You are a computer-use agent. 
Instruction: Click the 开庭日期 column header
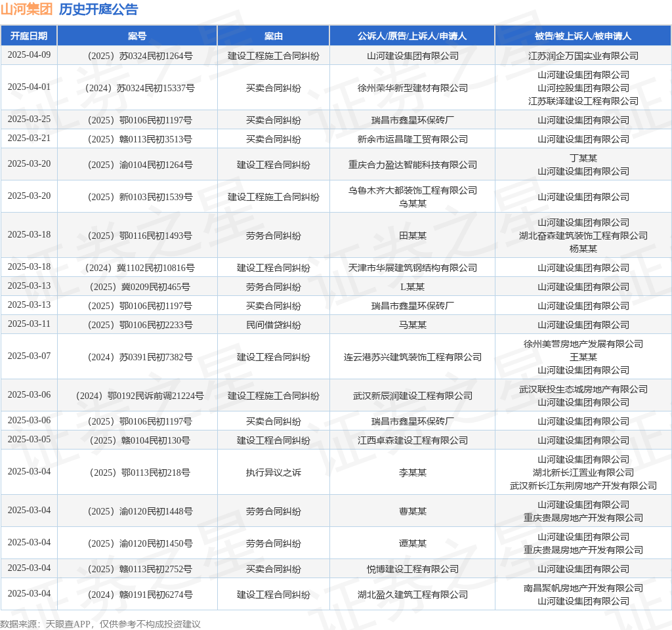[29, 36]
